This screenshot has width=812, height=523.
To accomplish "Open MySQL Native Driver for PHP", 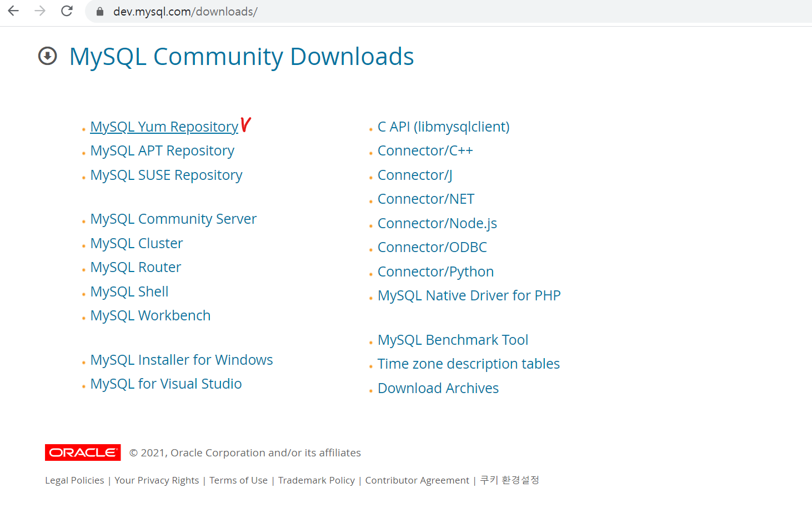I will (469, 295).
